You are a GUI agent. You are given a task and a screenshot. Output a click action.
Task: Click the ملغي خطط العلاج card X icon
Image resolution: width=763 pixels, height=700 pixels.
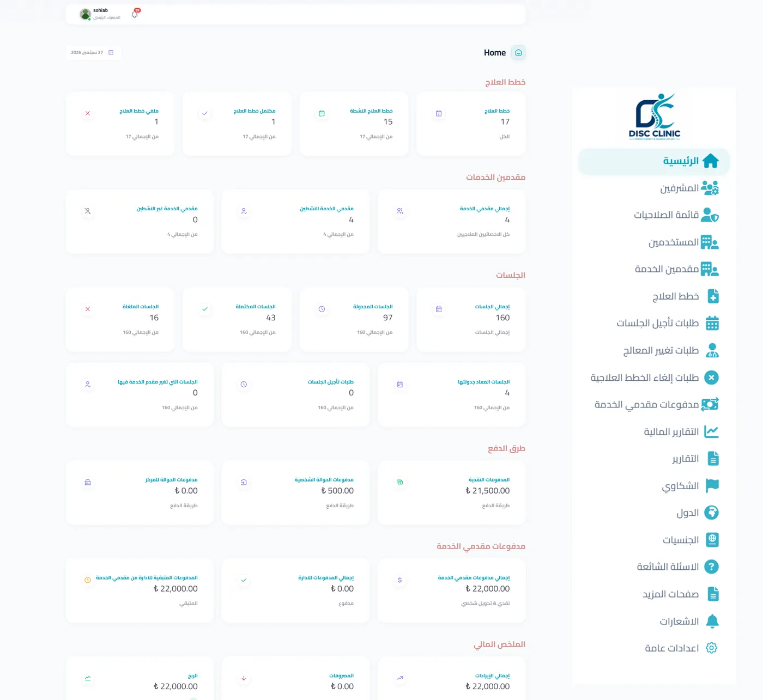point(88,113)
